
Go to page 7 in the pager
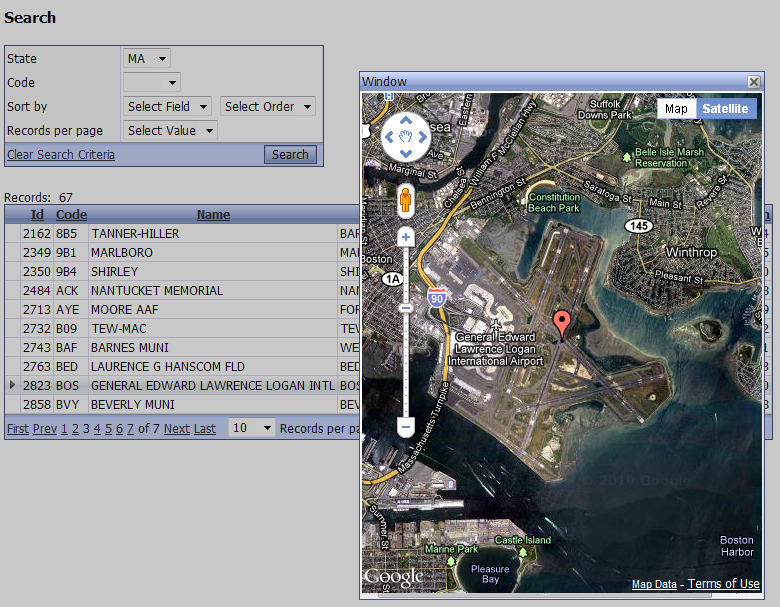(130, 428)
